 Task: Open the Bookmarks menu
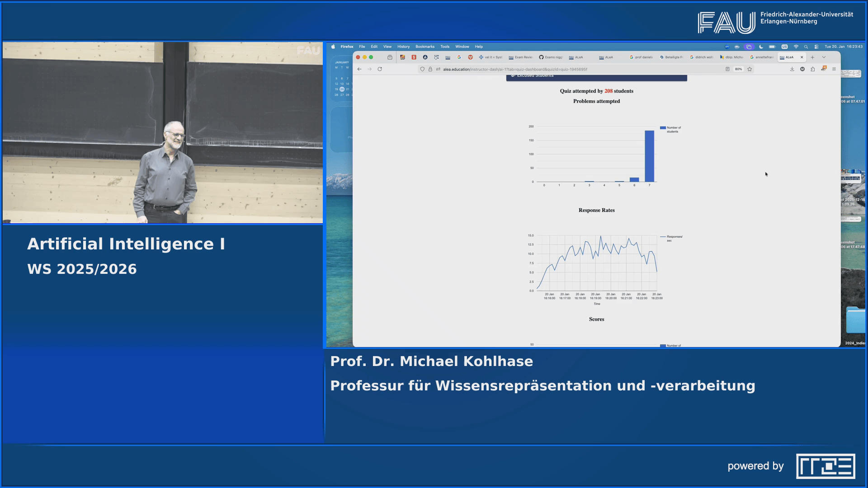425,47
